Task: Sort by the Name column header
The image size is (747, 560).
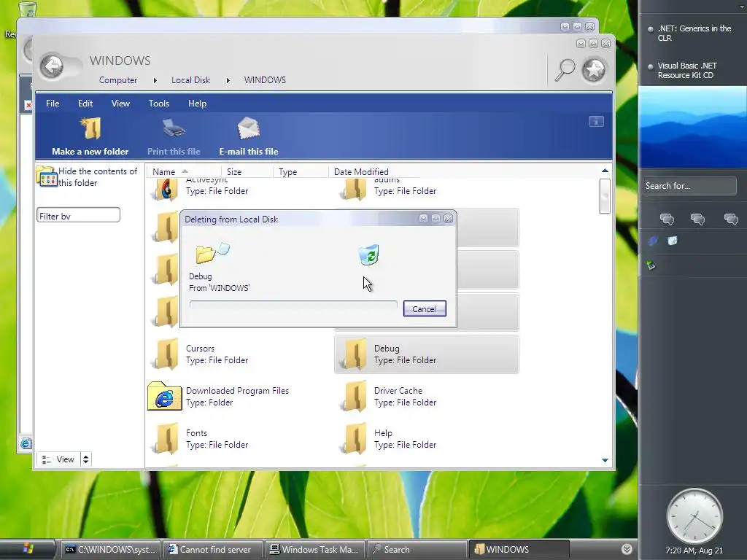Action: click(x=183, y=171)
